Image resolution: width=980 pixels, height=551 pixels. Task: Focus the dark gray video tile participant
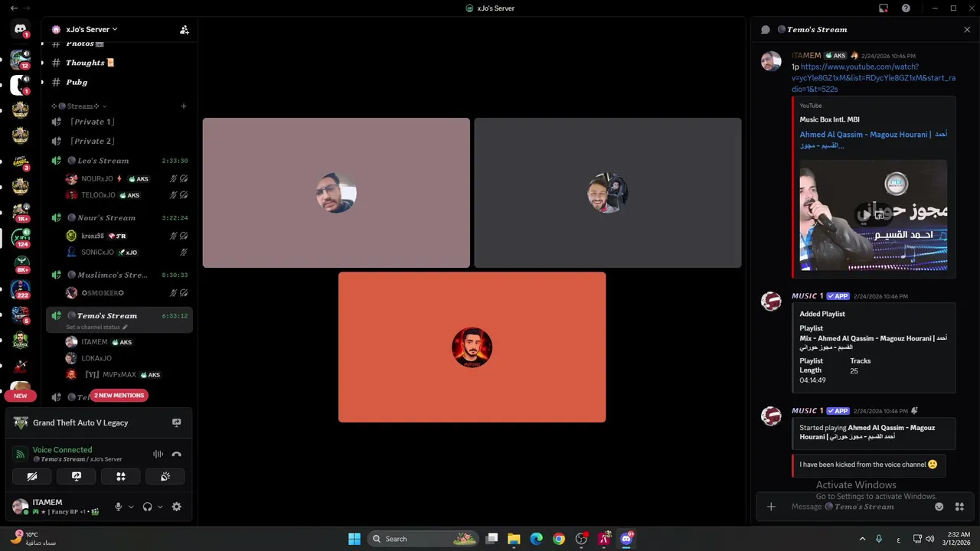tap(608, 193)
